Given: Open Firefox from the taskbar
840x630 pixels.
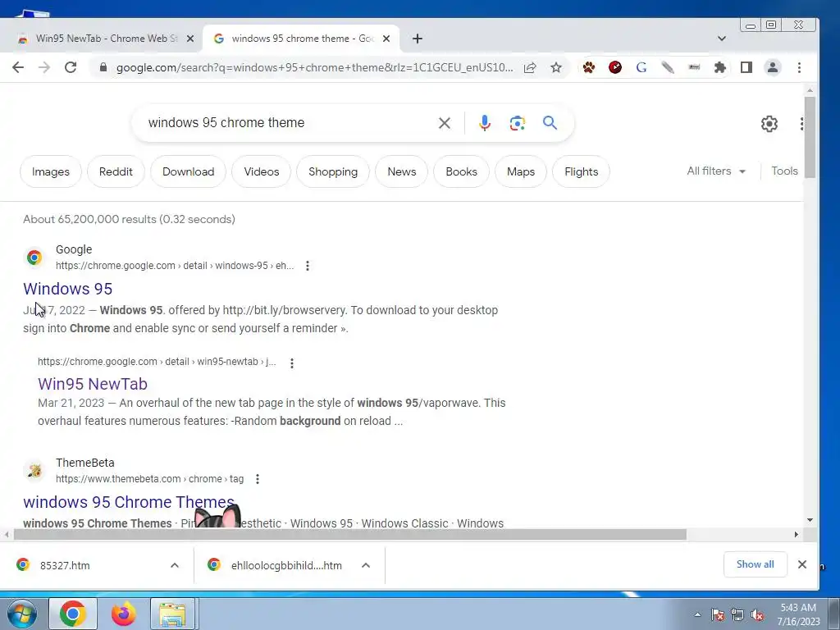Looking at the screenshot, I should click(124, 614).
